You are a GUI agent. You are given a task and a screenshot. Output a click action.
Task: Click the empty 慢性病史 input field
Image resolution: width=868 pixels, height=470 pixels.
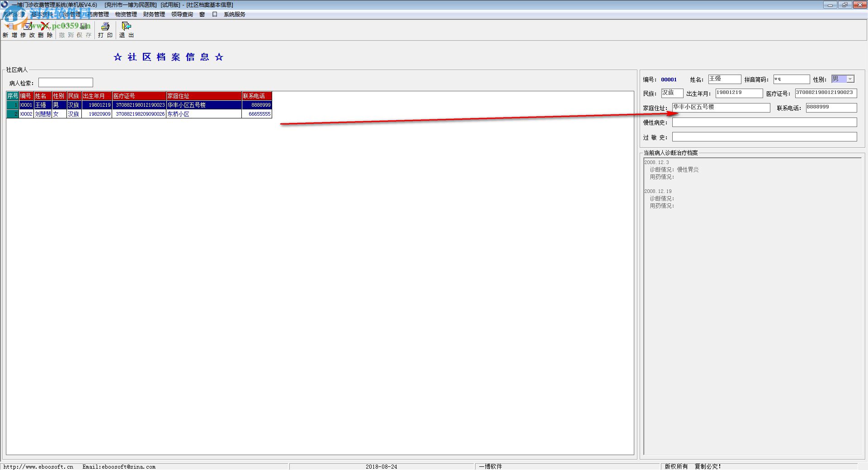click(764, 122)
